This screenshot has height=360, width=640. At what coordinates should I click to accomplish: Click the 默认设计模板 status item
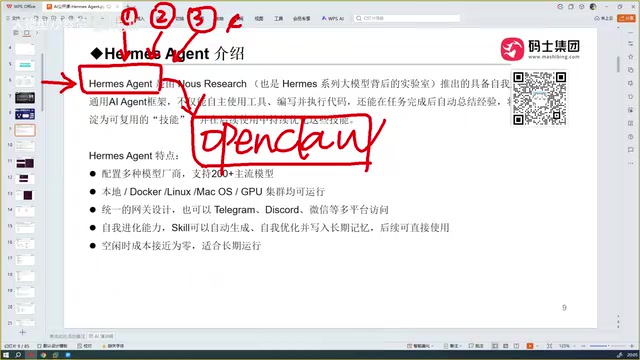[52, 346]
